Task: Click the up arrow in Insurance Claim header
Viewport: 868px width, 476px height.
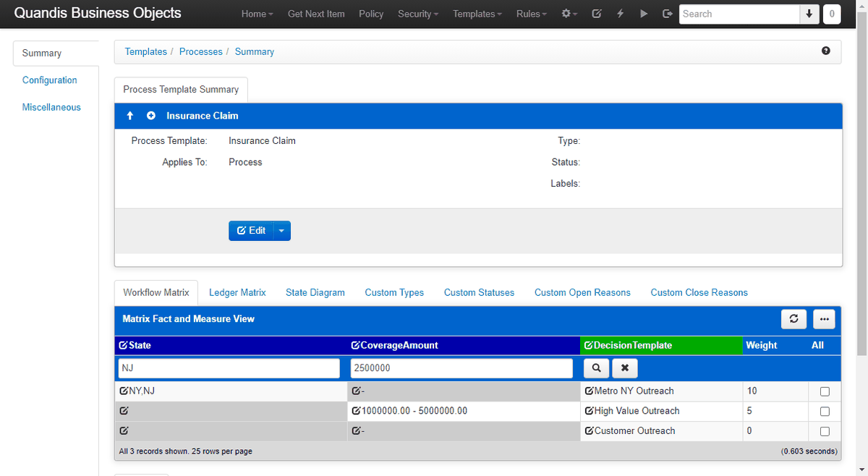Action: (x=130, y=116)
